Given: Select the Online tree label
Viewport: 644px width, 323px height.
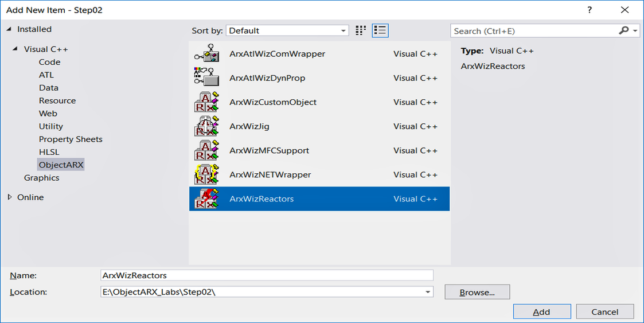Looking at the screenshot, I should (30, 197).
